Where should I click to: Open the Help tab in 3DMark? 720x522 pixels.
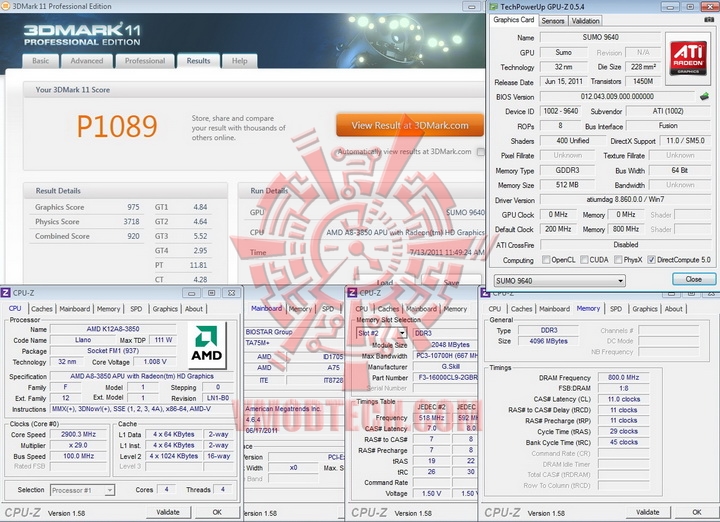239,61
